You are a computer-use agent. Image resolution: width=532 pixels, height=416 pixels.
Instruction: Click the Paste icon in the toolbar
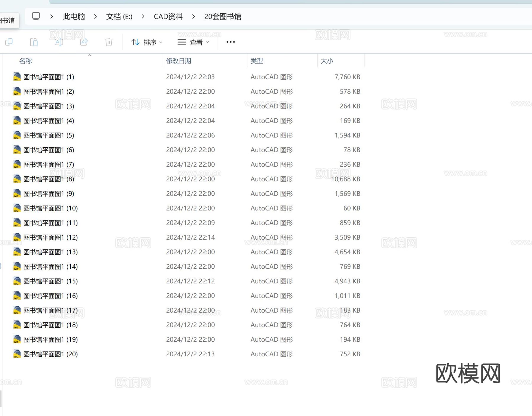[34, 42]
